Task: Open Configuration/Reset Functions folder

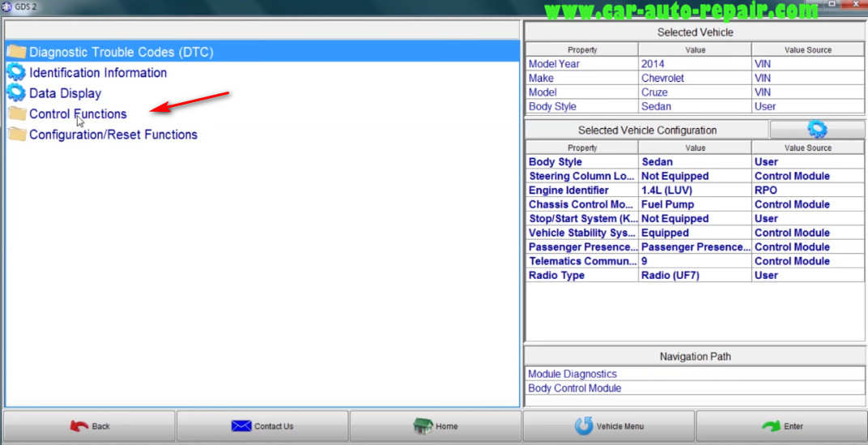Action: click(113, 135)
